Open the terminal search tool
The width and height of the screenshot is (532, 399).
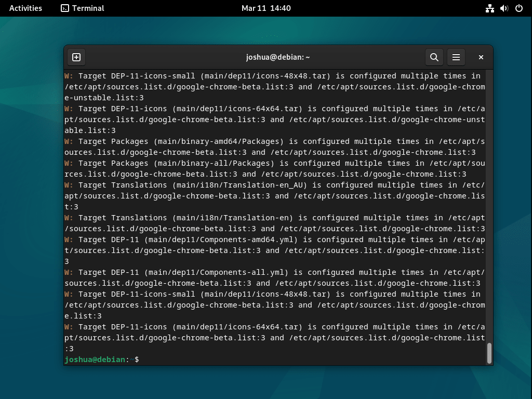coord(434,57)
